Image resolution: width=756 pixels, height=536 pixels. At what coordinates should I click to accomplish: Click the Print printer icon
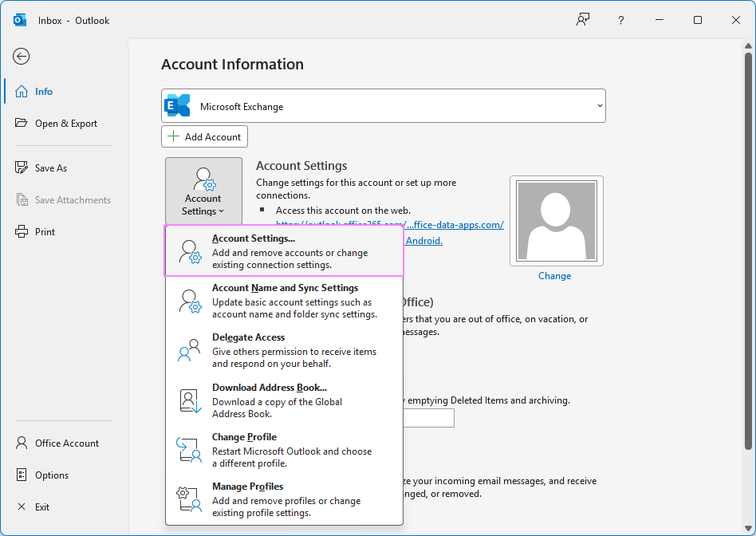22,231
